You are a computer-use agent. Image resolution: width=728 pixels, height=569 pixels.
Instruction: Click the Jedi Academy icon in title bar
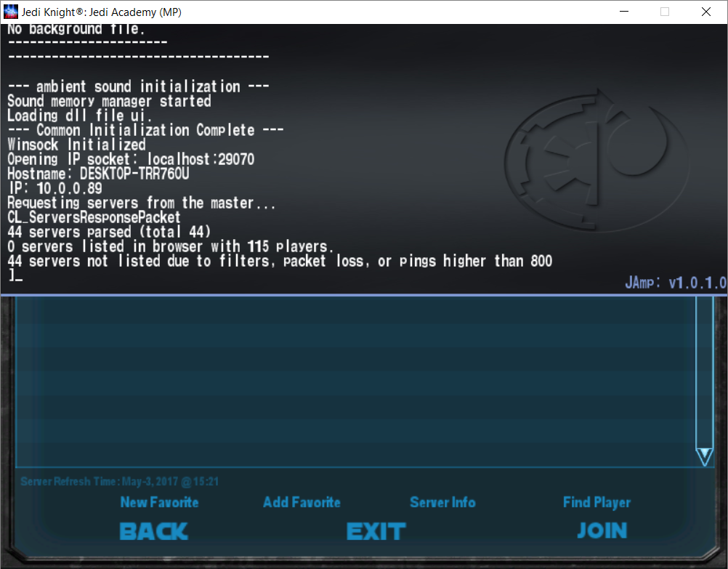(x=12, y=12)
